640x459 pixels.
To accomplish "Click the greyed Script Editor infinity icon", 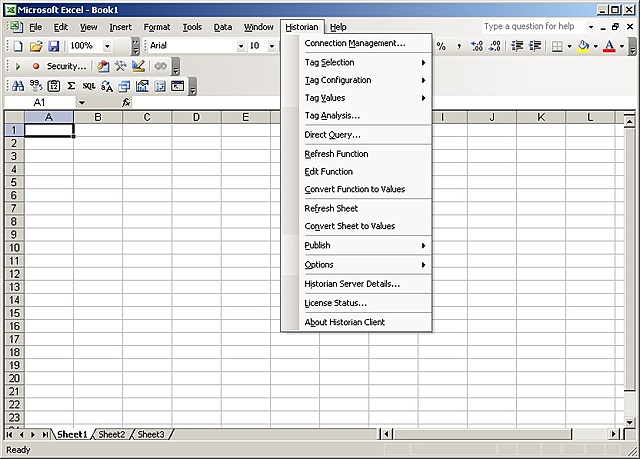I will coord(161,66).
